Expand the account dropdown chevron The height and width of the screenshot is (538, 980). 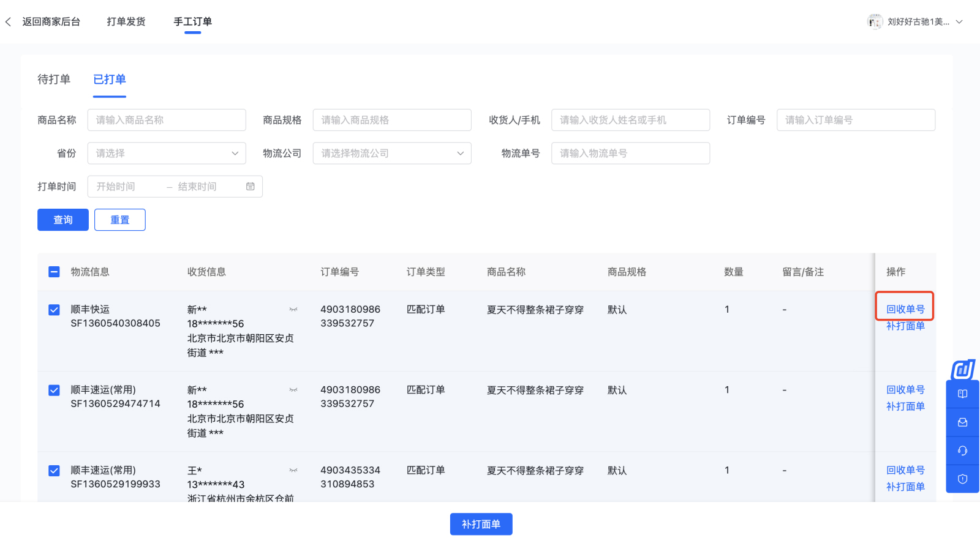coord(959,22)
